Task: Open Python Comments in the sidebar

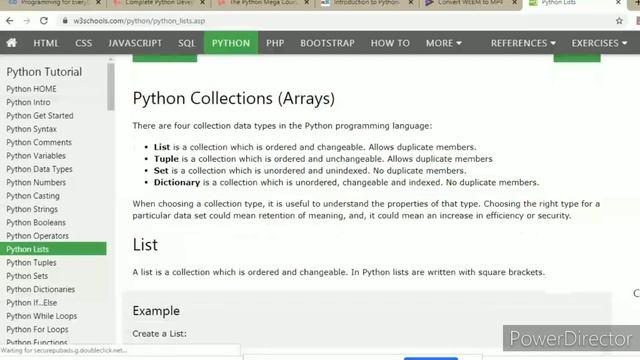Action: [x=39, y=142]
